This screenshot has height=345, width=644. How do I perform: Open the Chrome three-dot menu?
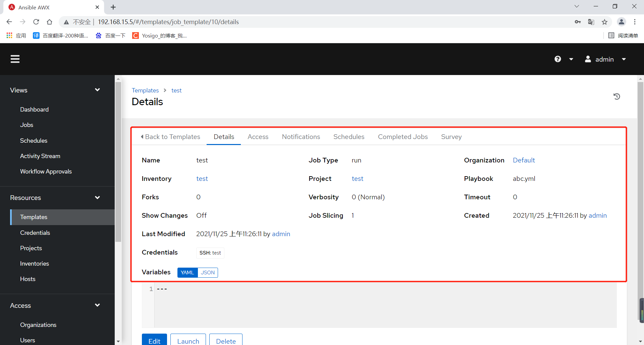click(635, 22)
